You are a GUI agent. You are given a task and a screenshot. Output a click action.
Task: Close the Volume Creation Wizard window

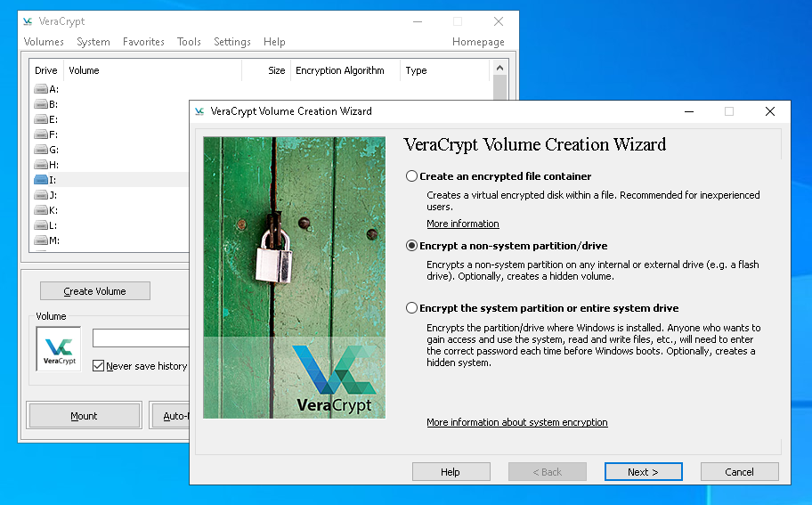tap(770, 111)
